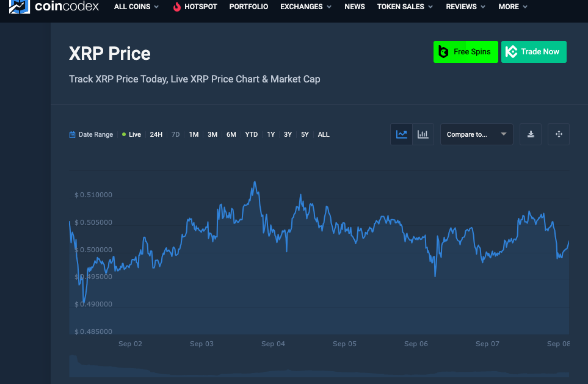Click the Free Spins logo icon
Image resolution: width=588 pixels, height=384 pixels.
pyautogui.click(x=443, y=52)
